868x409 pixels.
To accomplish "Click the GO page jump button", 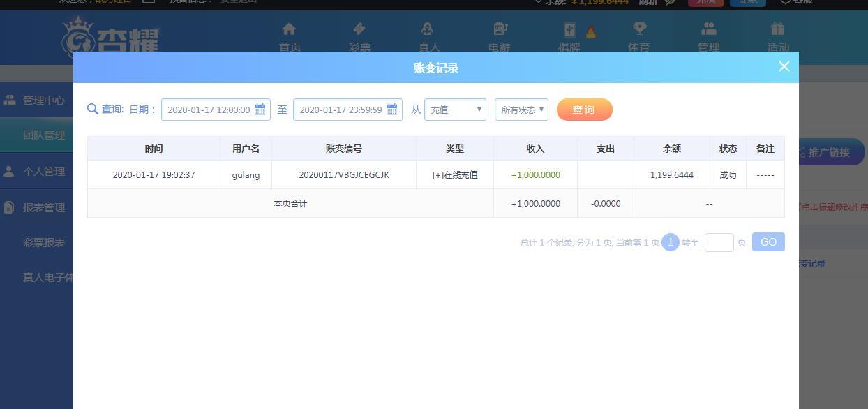I will (768, 242).
